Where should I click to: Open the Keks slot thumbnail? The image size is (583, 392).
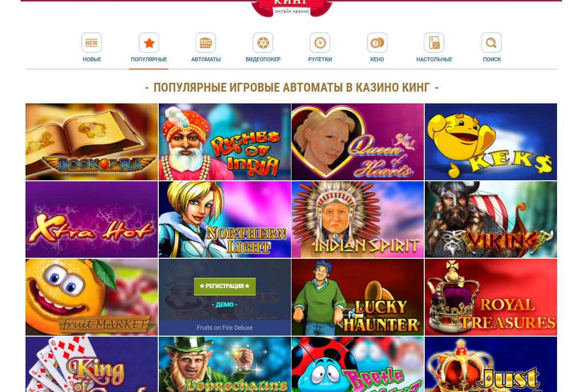coord(491,142)
